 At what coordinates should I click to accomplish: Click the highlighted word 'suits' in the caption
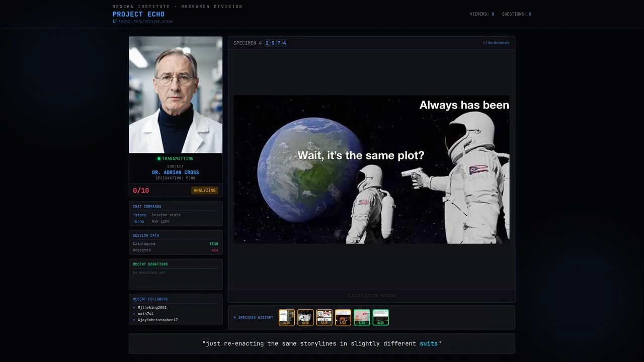click(x=429, y=343)
